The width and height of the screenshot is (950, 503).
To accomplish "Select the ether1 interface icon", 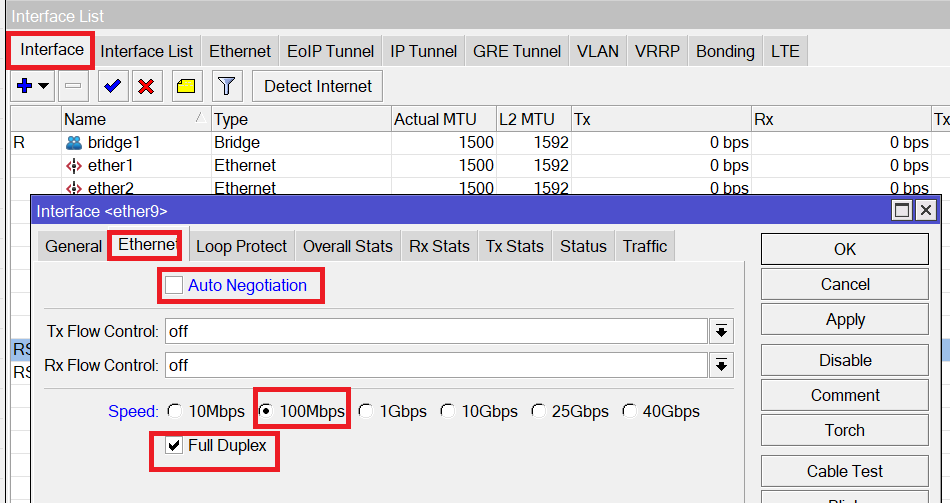I will [73, 165].
